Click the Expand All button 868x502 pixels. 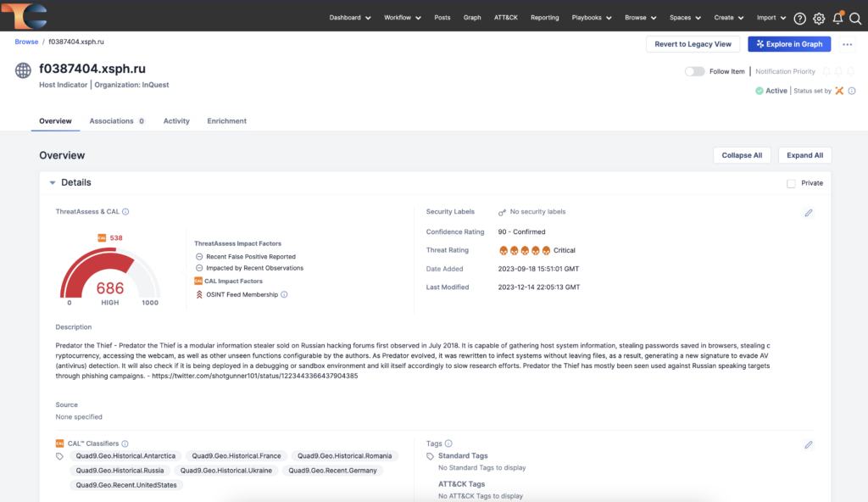pyautogui.click(x=805, y=156)
